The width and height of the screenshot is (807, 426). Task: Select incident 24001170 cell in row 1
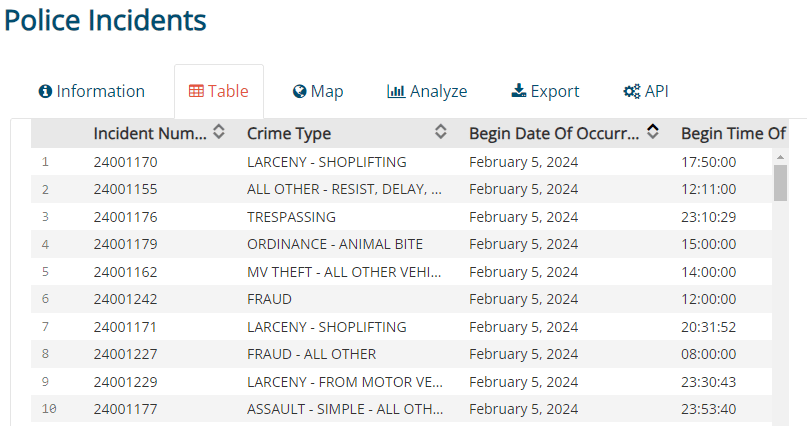[126, 161]
